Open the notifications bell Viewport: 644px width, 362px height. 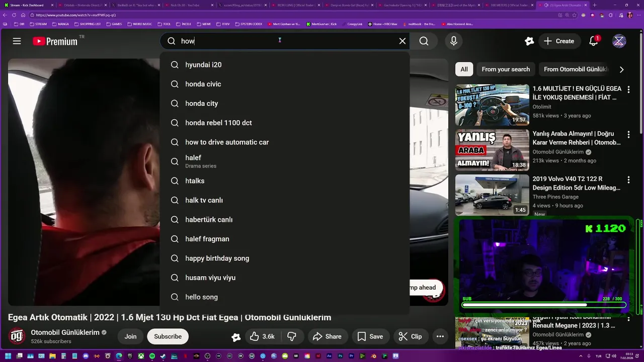pos(594,41)
